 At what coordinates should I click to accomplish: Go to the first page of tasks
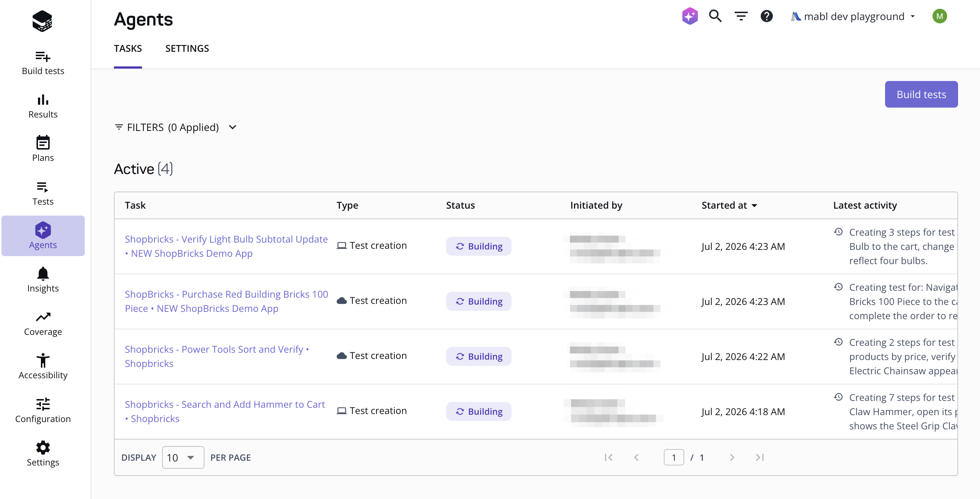609,457
